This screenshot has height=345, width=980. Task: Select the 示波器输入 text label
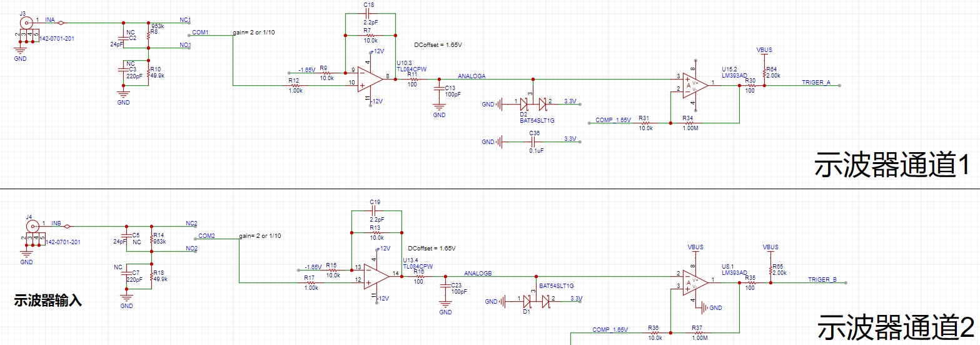click(48, 301)
